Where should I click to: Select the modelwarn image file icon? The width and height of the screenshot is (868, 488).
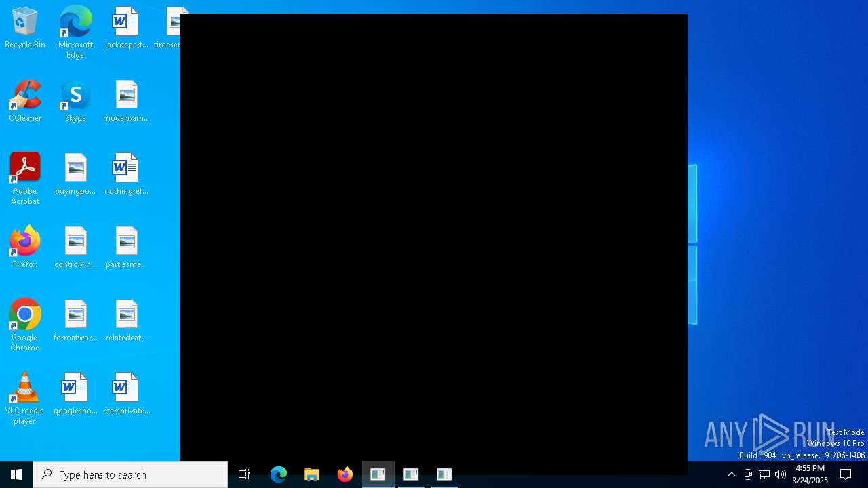point(126,102)
